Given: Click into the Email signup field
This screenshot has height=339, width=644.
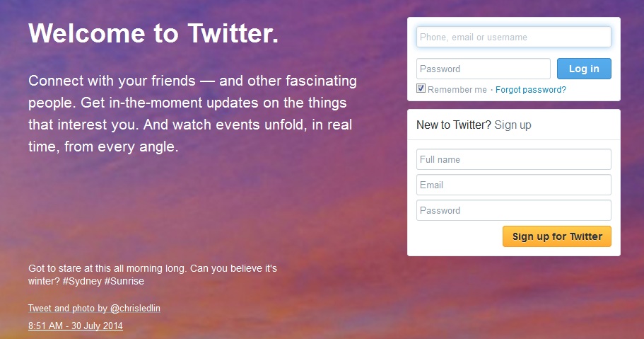Looking at the screenshot, I should click(513, 185).
